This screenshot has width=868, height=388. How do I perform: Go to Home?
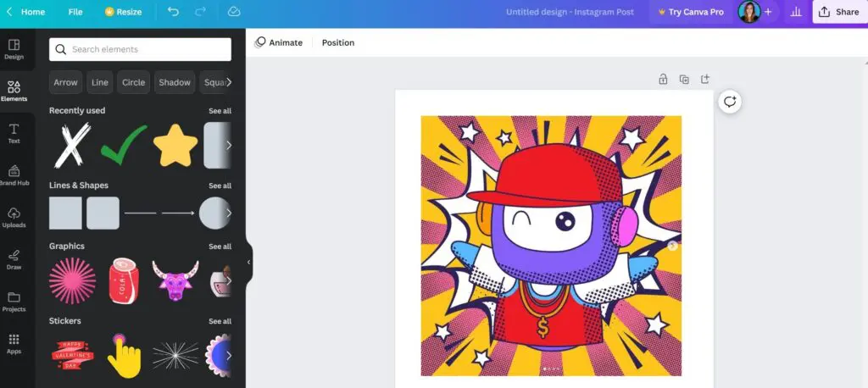coord(33,12)
